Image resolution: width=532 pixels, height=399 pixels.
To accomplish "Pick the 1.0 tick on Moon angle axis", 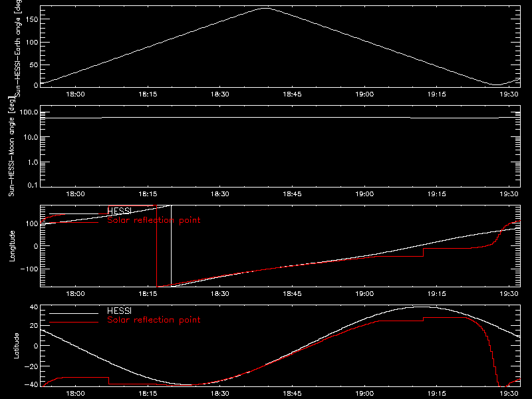I will [x=33, y=162].
